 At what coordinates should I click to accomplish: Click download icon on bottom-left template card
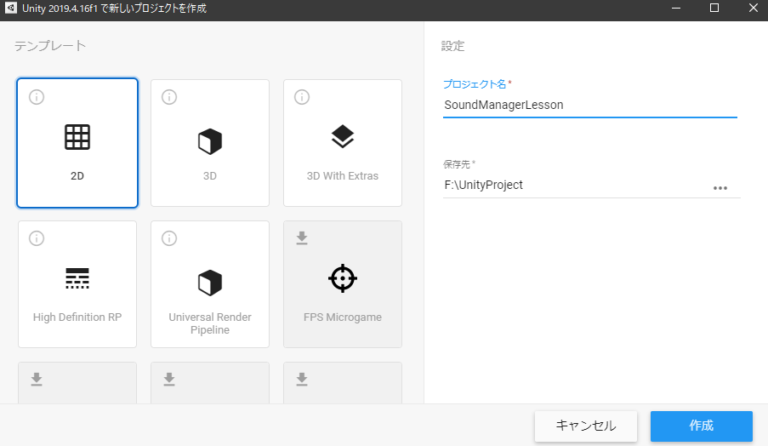[37, 379]
